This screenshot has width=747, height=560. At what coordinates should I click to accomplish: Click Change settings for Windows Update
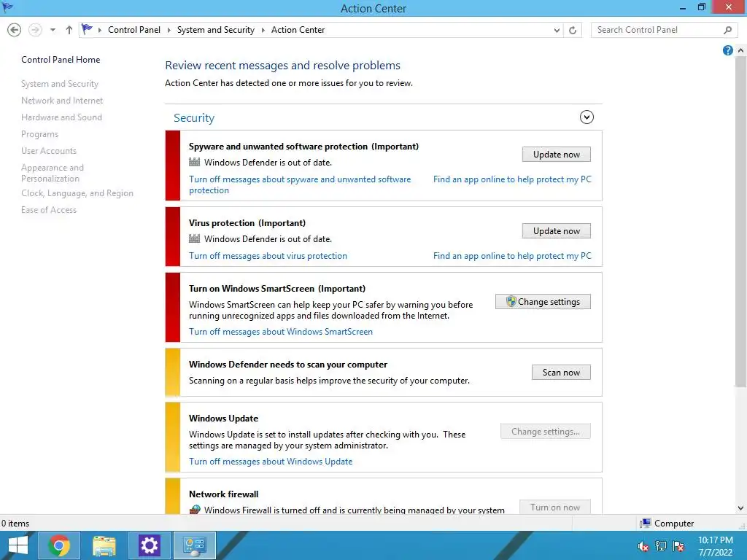[546, 432]
